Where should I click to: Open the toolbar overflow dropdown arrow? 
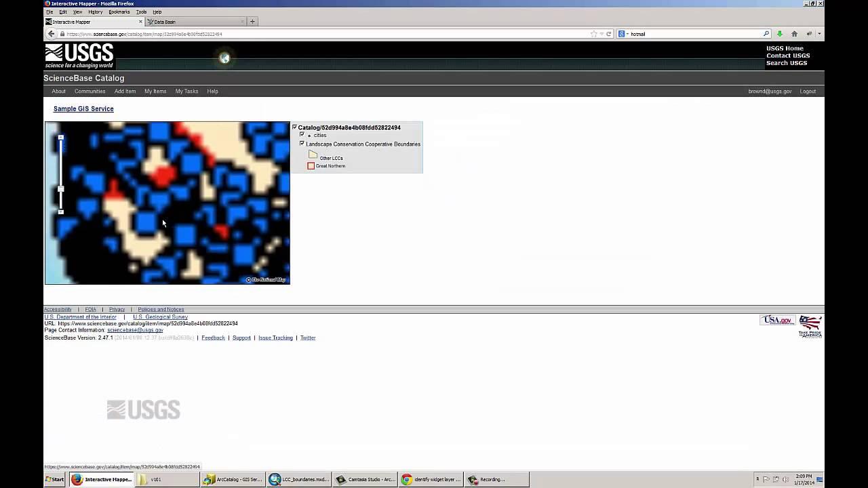click(819, 34)
